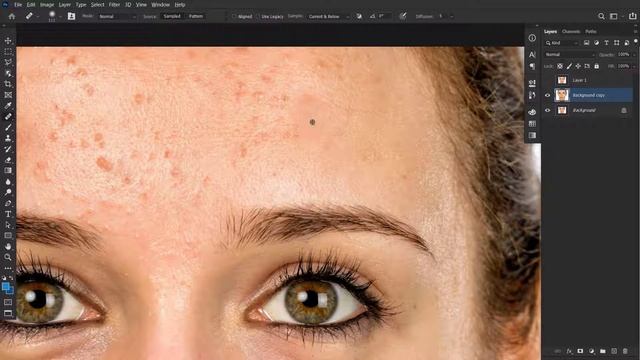Open the layer Fill slider dropdown
This screenshot has height=360, width=640.
634,66
